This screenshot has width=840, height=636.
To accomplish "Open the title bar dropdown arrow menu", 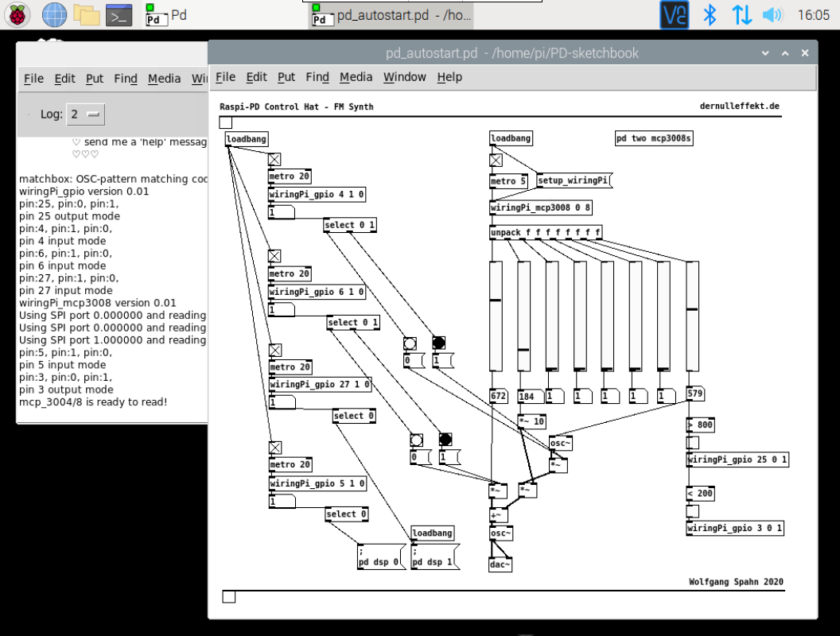I will pyautogui.click(x=765, y=53).
